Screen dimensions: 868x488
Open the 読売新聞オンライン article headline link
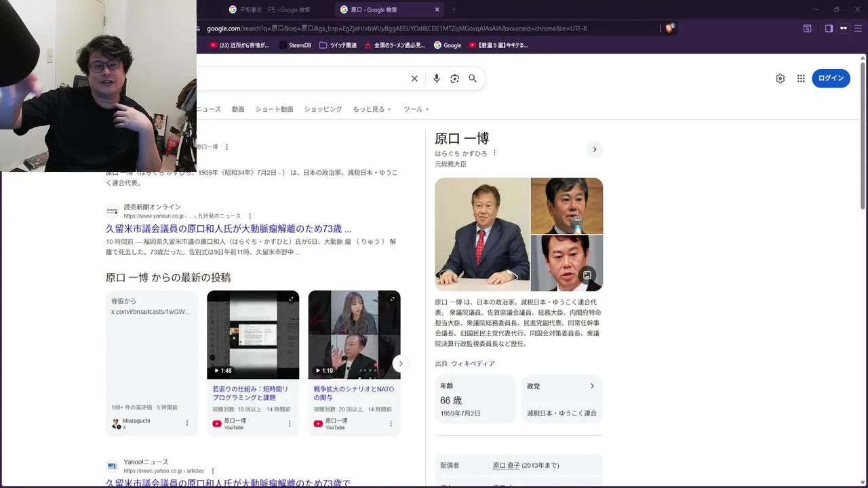pyautogui.click(x=229, y=229)
